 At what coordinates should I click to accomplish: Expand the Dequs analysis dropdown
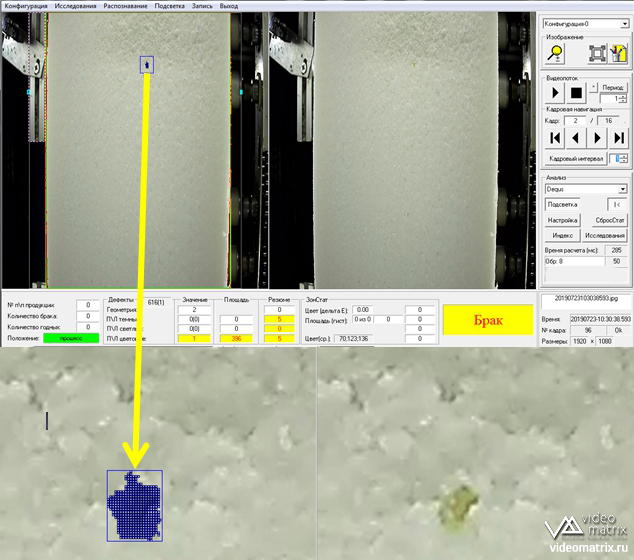[x=622, y=188]
